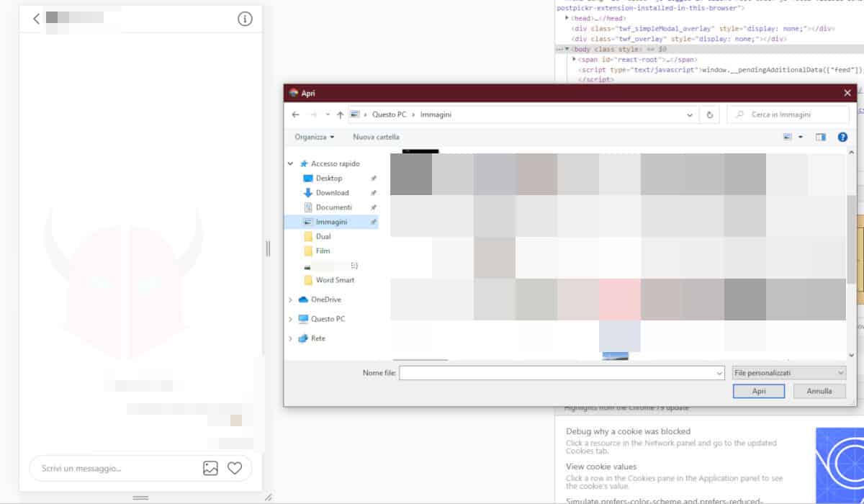Cancel the dialog with Annulla
The height and width of the screenshot is (504, 864).
(x=819, y=391)
